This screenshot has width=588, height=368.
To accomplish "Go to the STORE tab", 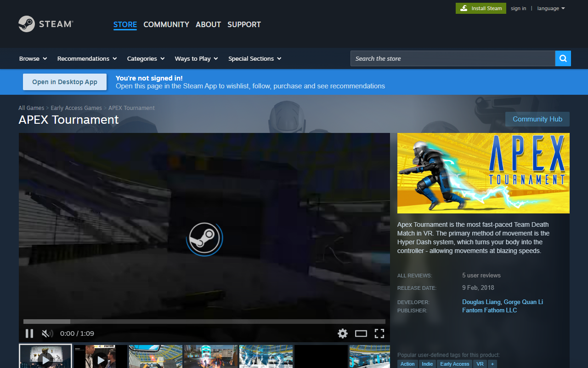I will click(x=125, y=24).
